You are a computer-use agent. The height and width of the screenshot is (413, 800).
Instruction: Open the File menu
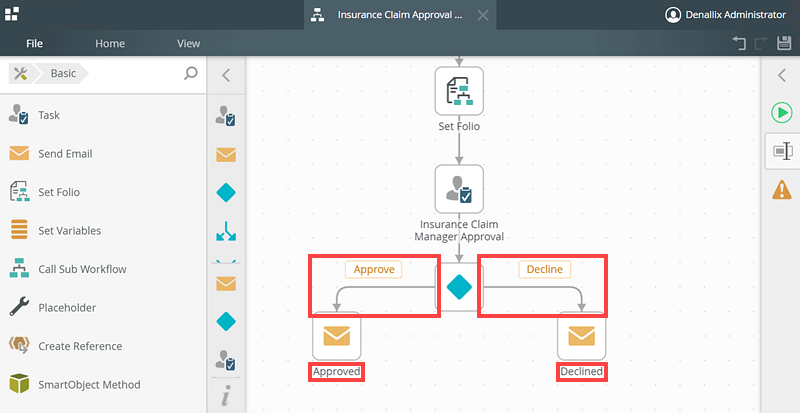click(x=34, y=43)
